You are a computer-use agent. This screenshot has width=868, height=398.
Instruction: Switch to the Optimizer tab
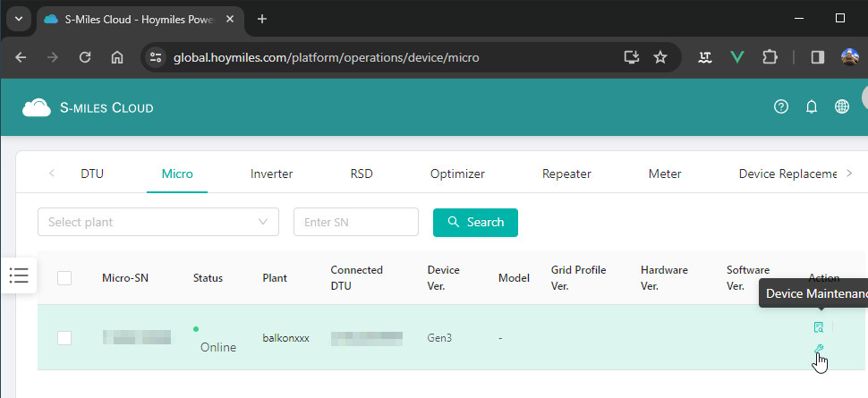tap(457, 174)
